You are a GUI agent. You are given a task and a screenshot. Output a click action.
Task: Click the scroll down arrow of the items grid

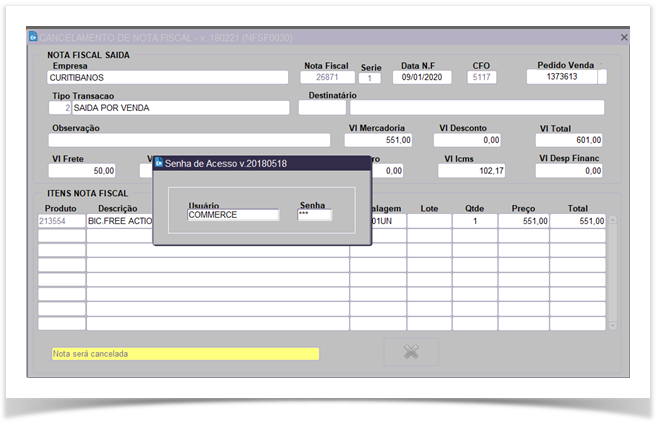tap(612, 326)
